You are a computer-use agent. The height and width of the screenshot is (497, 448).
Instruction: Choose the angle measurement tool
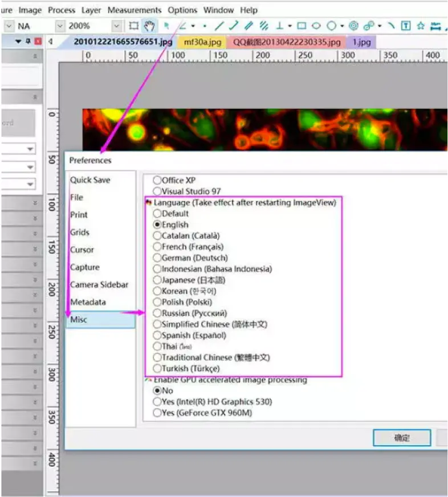pos(182,26)
